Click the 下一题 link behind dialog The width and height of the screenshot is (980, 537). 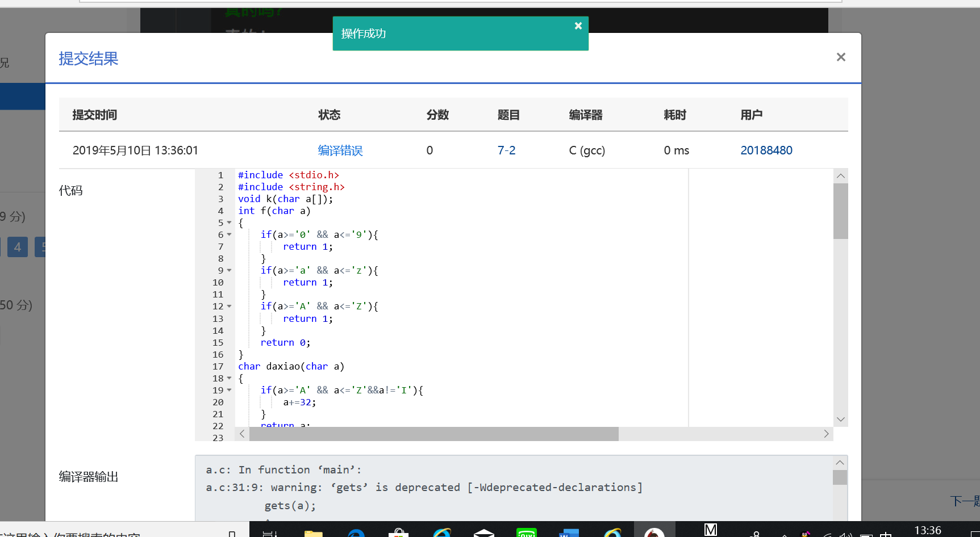[965, 501]
